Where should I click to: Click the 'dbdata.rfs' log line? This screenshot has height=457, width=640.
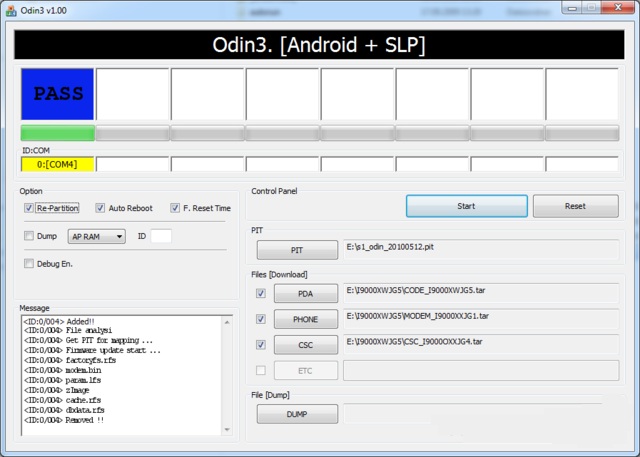coord(64,410)
